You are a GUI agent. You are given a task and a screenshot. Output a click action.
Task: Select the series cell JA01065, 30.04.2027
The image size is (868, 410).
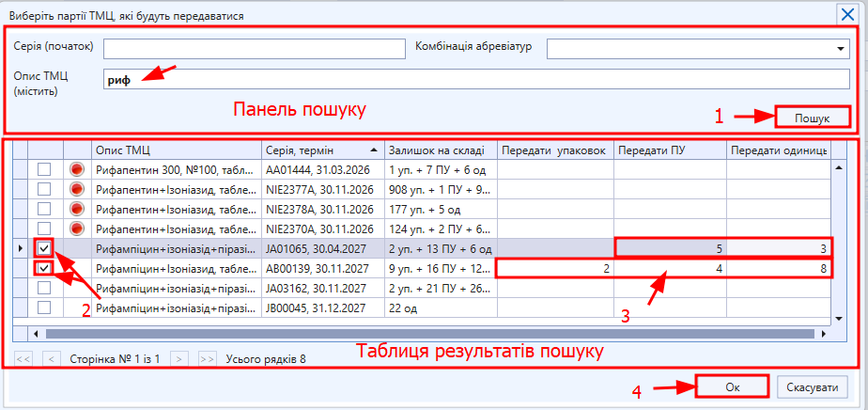tap(323, 249)
